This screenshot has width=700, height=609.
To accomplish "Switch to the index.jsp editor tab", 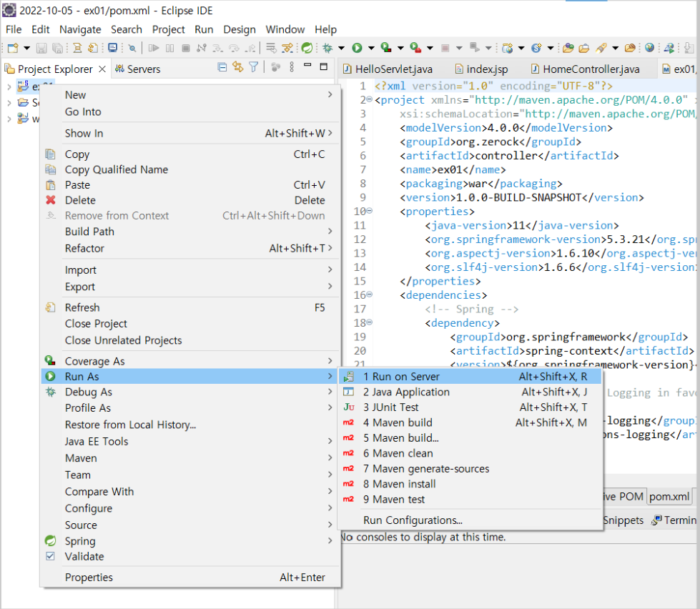I will 481,69.
